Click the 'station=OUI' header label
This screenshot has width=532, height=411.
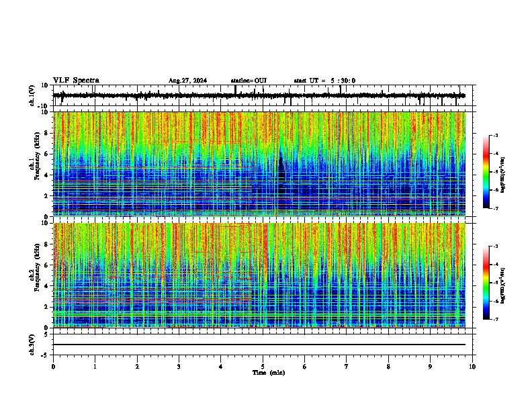pos(249,81)
